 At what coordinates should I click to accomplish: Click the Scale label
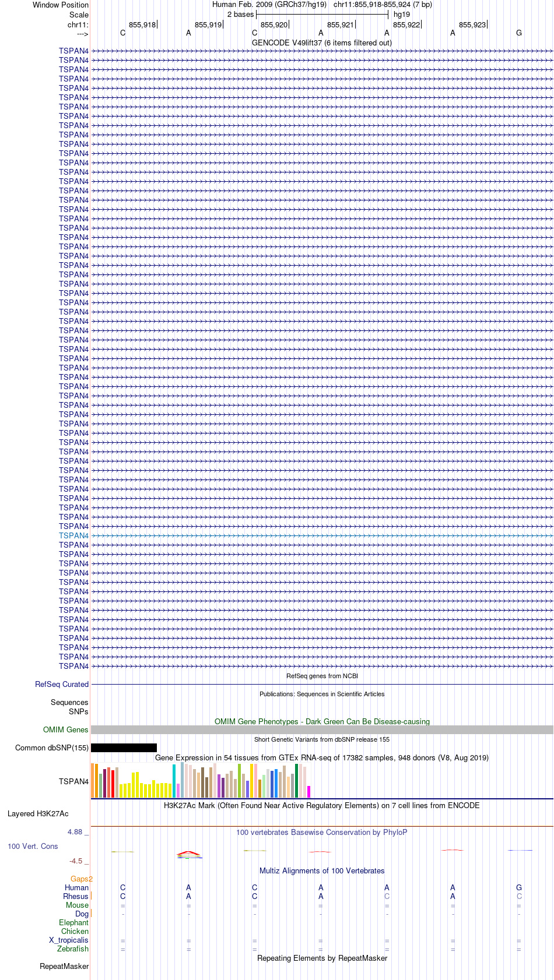tap(79, 15)
